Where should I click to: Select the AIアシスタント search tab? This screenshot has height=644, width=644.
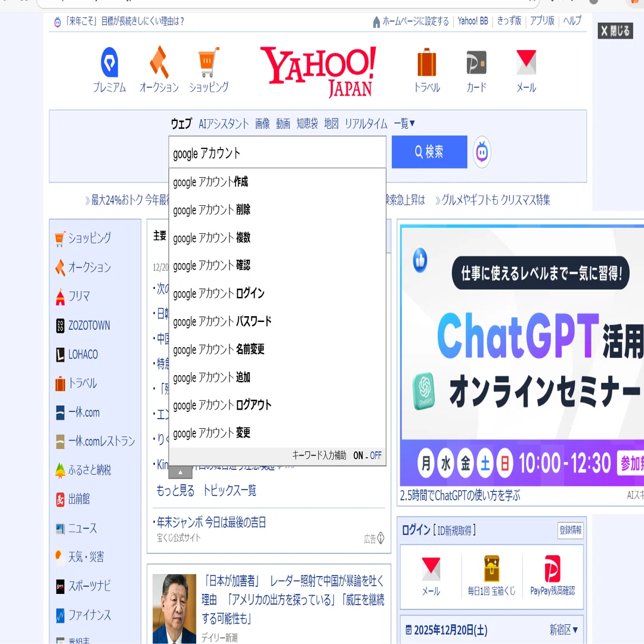224,123
